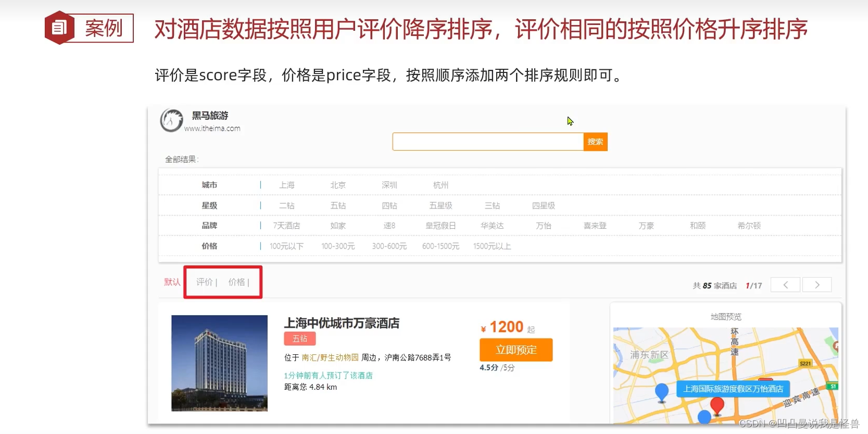Select star level 五星级
The height and width of the screenshot is (434, 868).
[x=441, y=205]
